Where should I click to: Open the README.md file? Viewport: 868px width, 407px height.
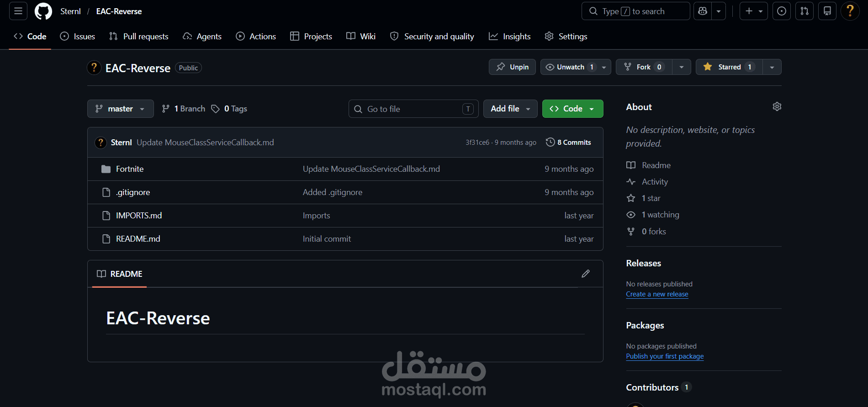[138, 239]
